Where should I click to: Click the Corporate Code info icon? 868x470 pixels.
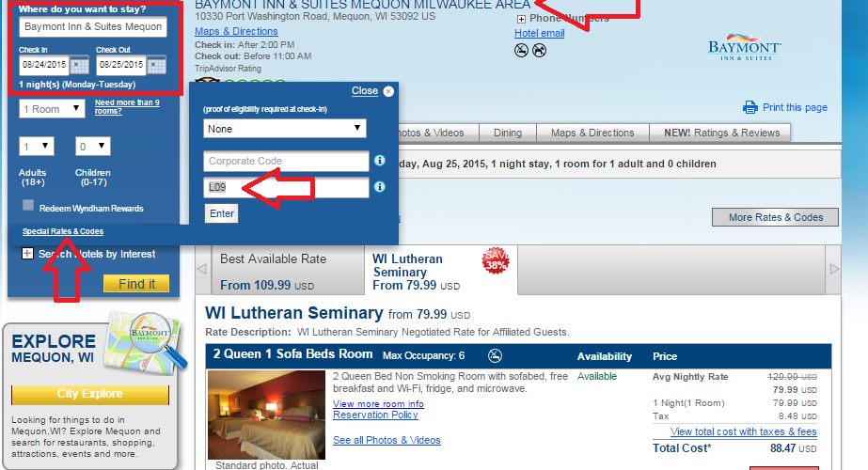380,160
